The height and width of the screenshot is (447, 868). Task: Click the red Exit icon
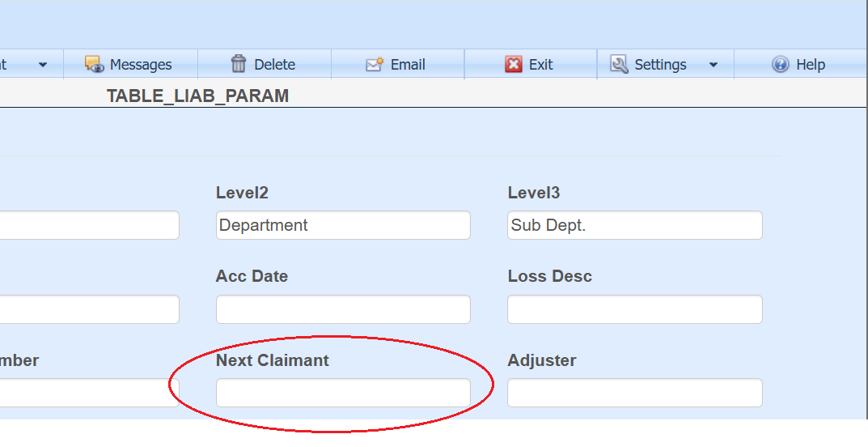point(514,64)
